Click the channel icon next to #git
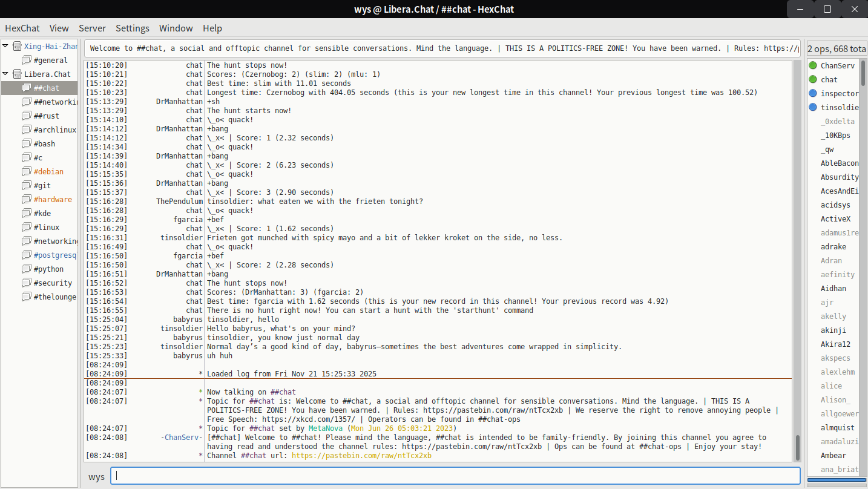 [26, 186]
